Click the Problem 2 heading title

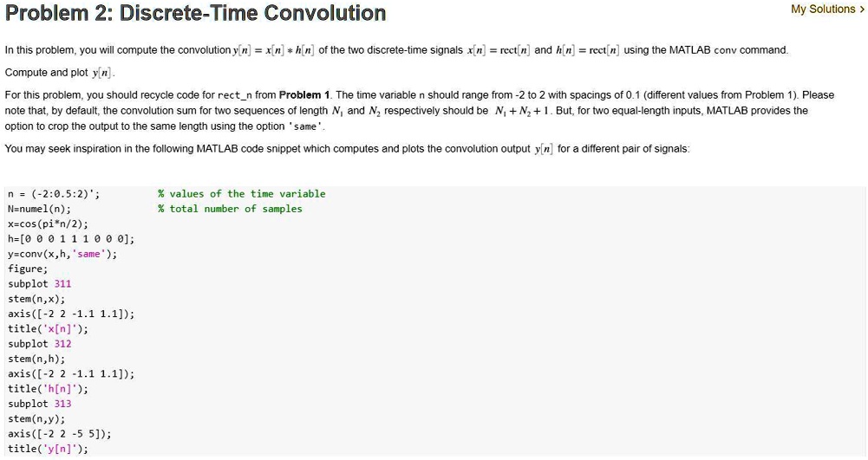195,13
